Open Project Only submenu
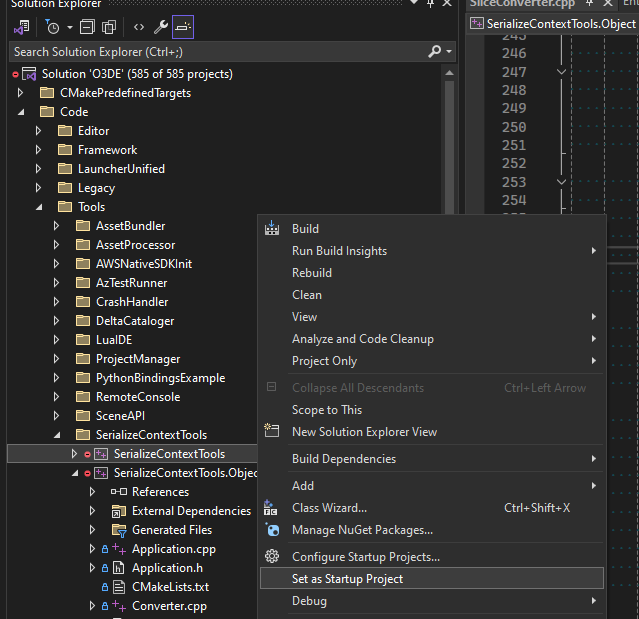Image resolution: width=639 pixels, height=619 pixels. [432, 361]
